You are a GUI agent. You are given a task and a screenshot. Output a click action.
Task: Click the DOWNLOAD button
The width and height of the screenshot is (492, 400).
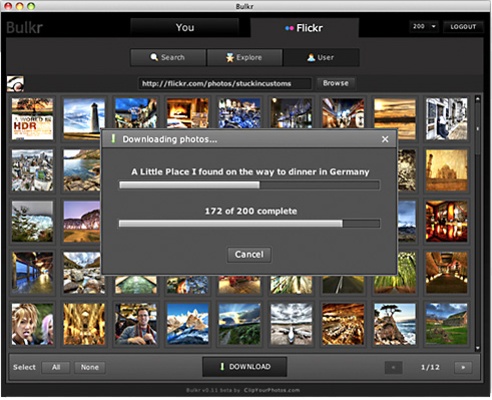[245, 367]
